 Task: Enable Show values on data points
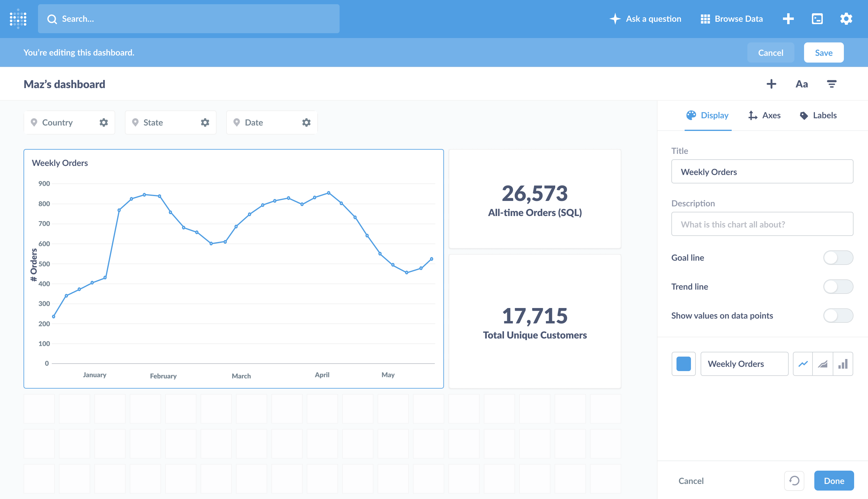coord(838,316)
